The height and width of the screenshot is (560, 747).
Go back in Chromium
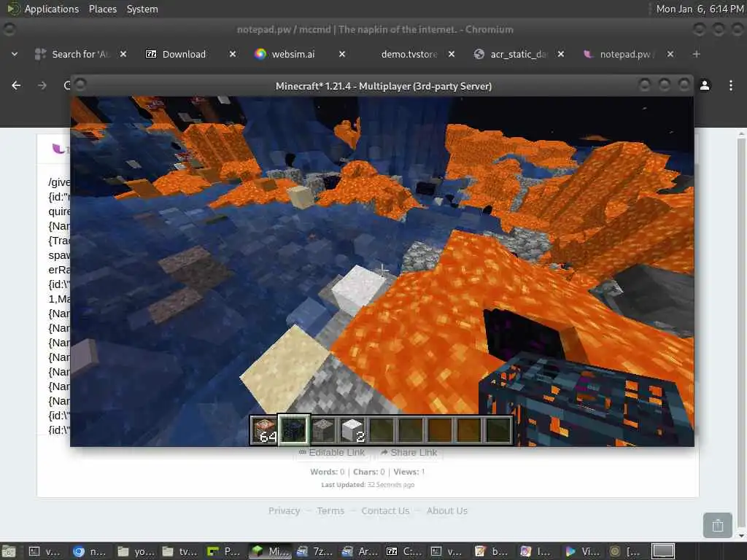(x=16, y=85)
